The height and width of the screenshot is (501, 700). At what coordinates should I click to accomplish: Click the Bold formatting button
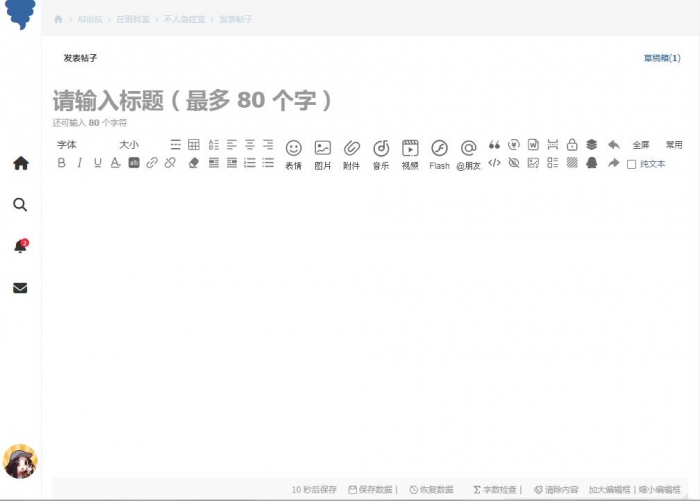[62, 163]
